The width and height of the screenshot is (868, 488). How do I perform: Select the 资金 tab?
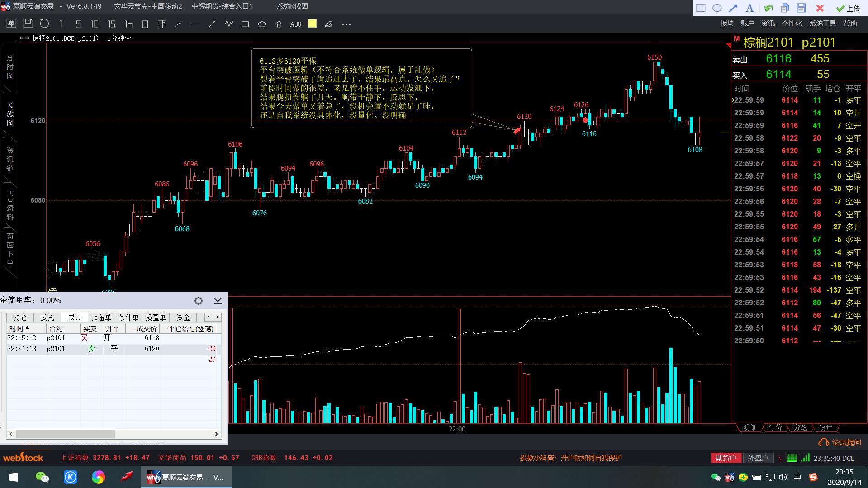point(183,317)
